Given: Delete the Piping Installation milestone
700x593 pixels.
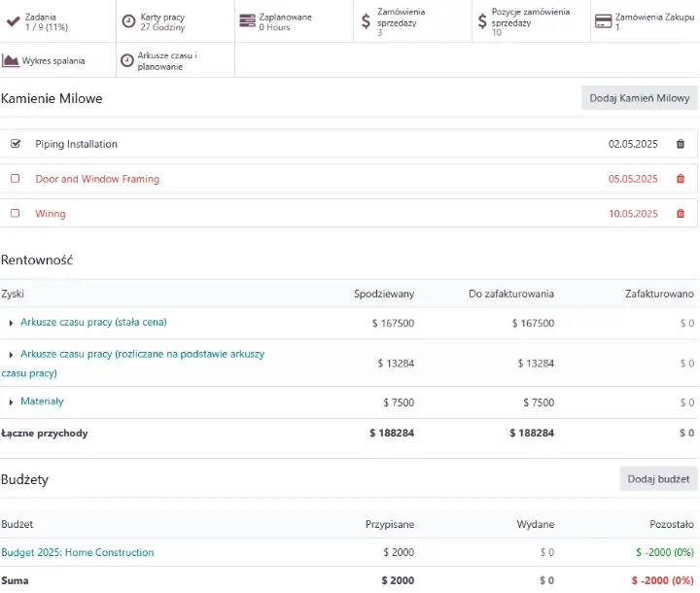Looking at the screenshot, I should [x=681, y=144].
